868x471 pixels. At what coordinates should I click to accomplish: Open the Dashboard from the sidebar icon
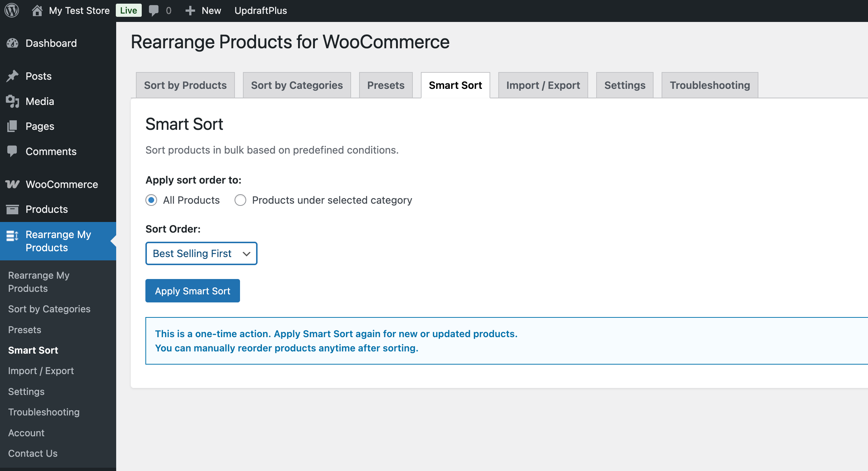click(12, 43)
